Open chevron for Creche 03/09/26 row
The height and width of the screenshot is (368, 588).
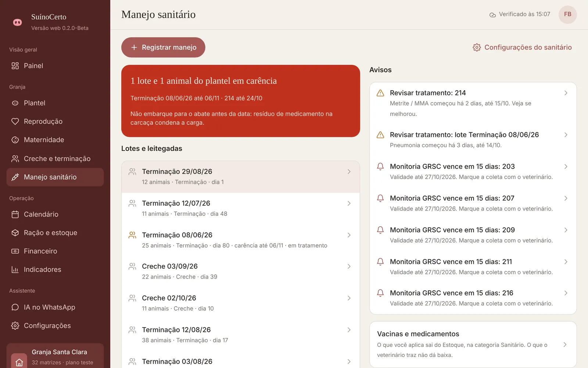349,266
